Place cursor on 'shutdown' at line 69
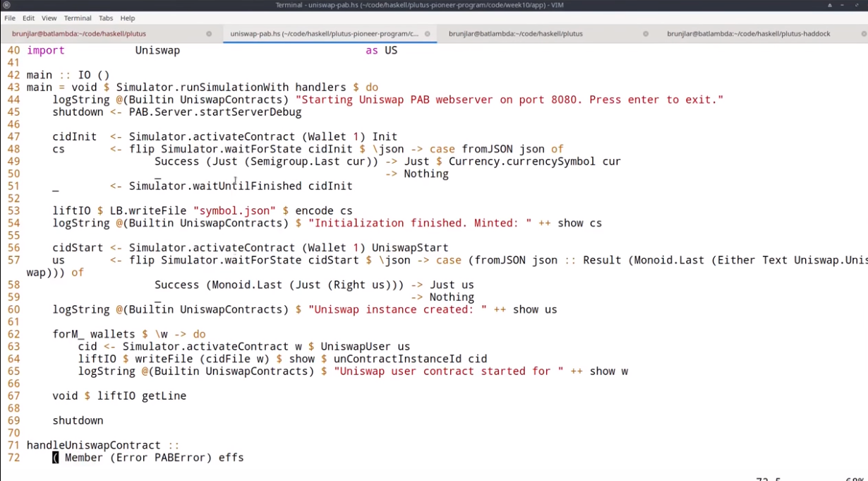868x481 pixels. 78,420
